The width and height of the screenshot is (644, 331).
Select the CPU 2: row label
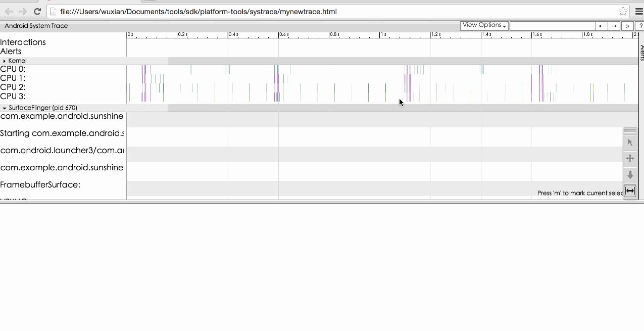pyautogui.click(x=13, y=87)
